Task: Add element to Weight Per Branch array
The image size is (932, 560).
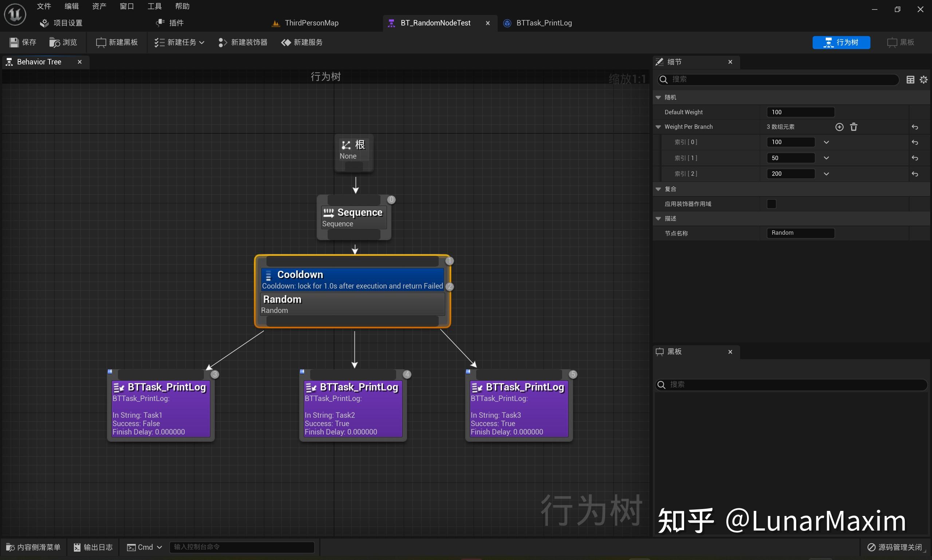Action: point(839,127)
